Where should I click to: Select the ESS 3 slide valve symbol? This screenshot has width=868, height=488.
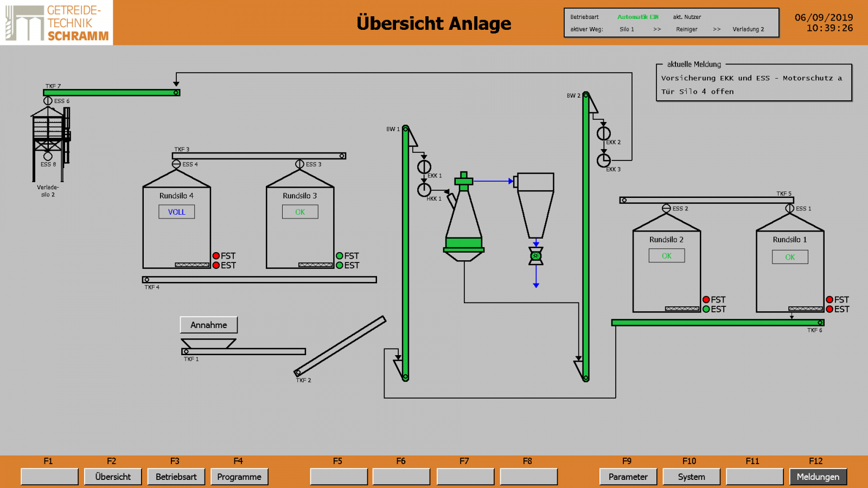[x=299, y=164]
